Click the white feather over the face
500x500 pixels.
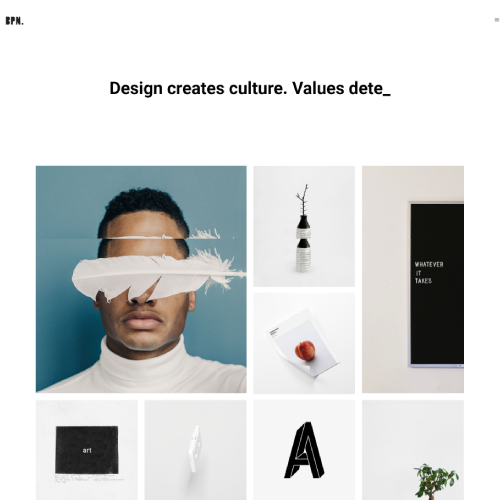tap(158, 275)
